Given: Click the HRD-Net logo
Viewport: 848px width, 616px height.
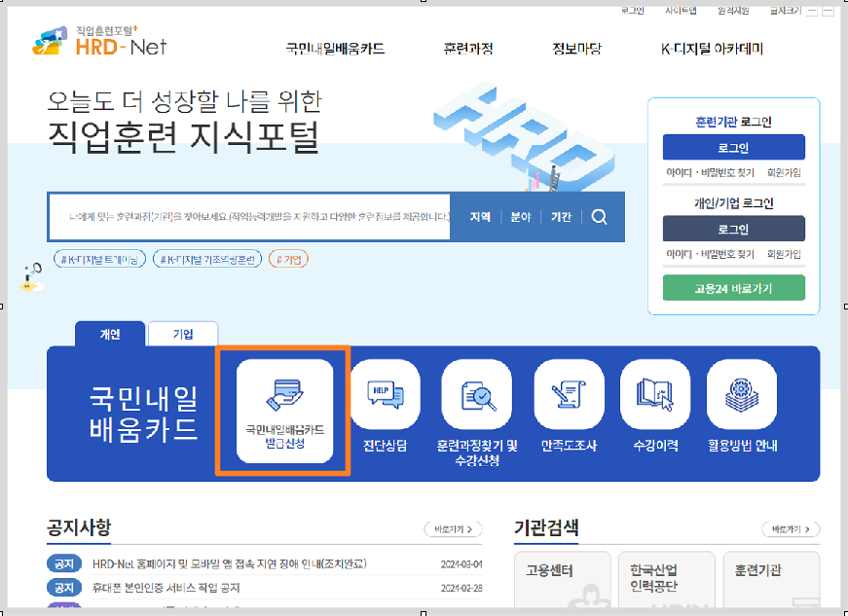Looking at the screenshot, I should (x=99, y=41).
